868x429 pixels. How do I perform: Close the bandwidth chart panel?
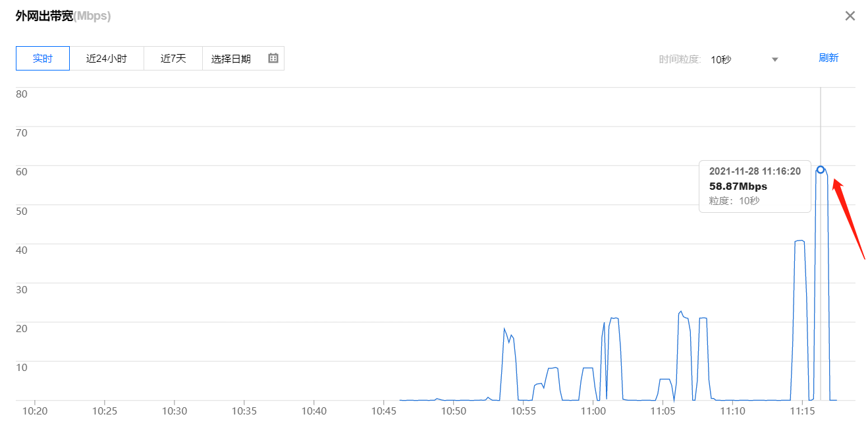pos(850,16)
